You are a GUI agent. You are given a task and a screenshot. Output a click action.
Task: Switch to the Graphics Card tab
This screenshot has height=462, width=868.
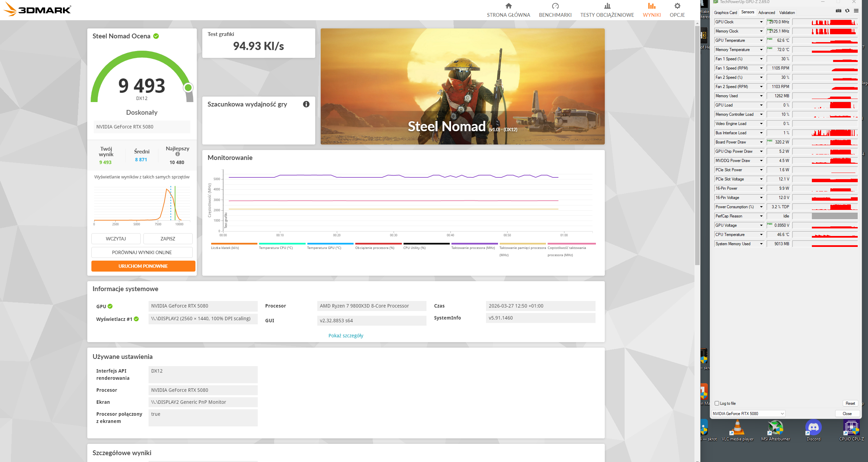pyautogui.click(x=725, y=13)
